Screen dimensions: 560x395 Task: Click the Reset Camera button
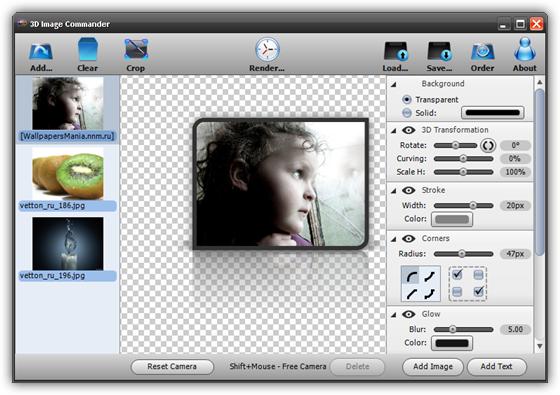click(x=172, y=367)
